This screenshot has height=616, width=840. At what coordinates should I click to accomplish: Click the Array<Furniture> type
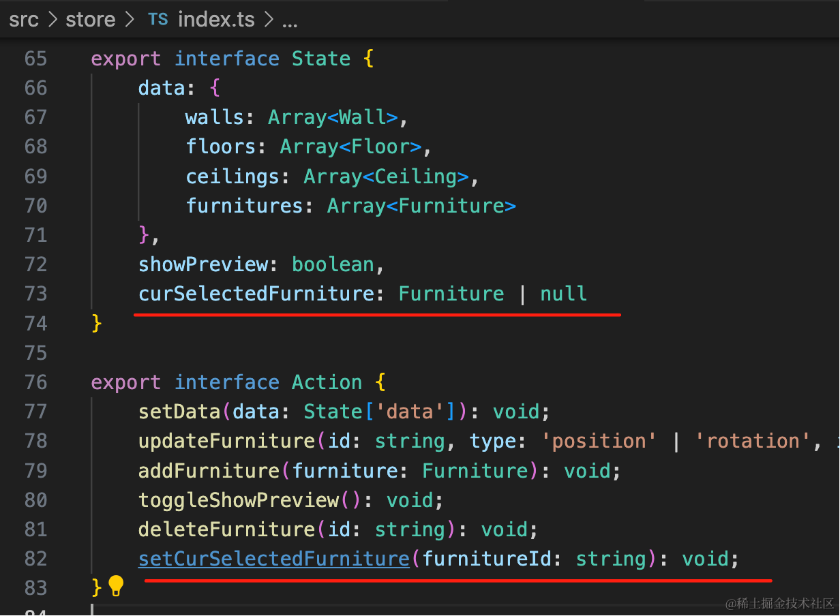pyautogui.click(x=422, y=206)
